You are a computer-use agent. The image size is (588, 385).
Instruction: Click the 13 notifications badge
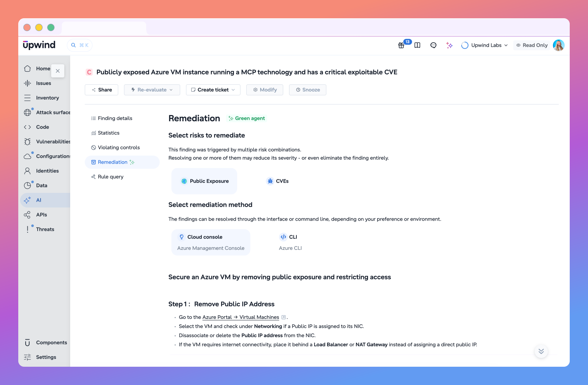[407, 42]
